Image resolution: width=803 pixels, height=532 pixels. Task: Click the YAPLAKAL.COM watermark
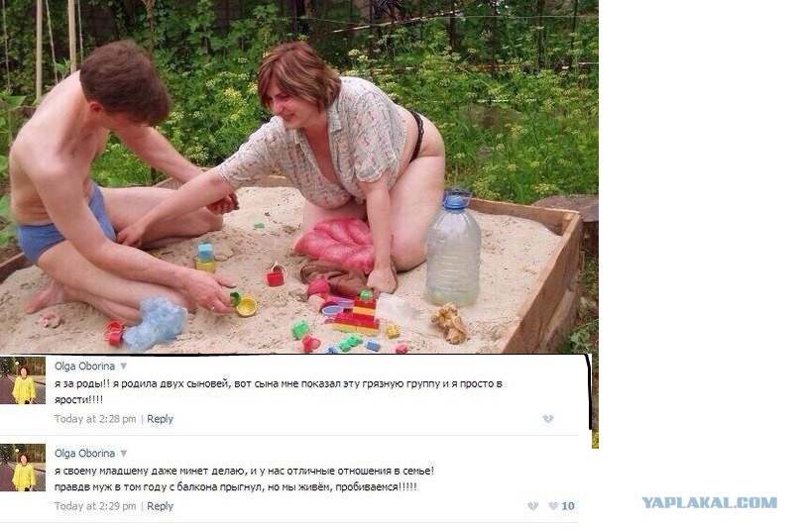[x=709, y=503]
